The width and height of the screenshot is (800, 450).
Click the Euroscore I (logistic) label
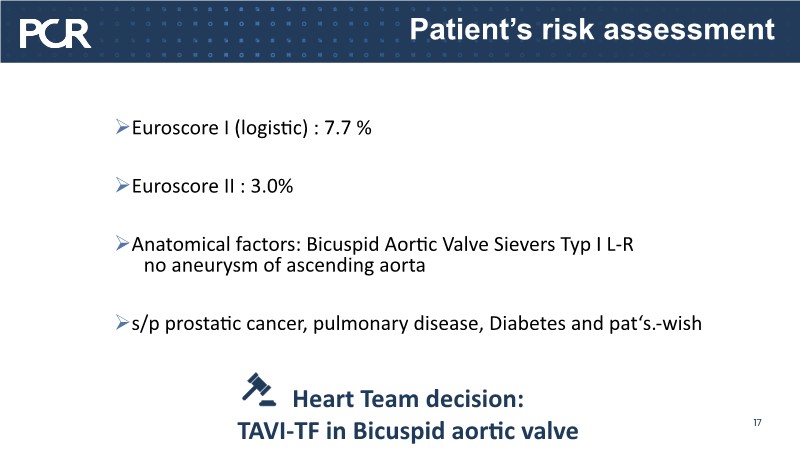pos(219,129)
